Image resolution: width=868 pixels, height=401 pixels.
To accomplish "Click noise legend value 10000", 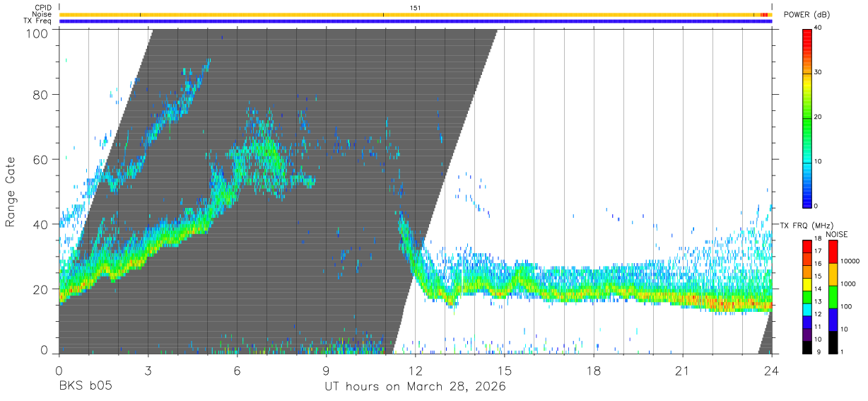I will [x=849, y=262].
